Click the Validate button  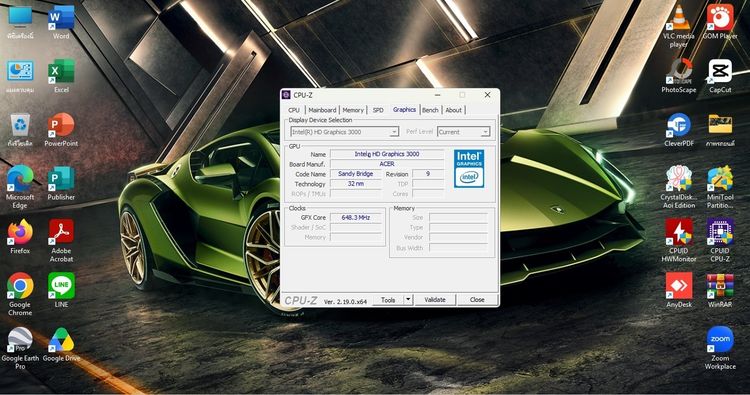tap(435, 300)
